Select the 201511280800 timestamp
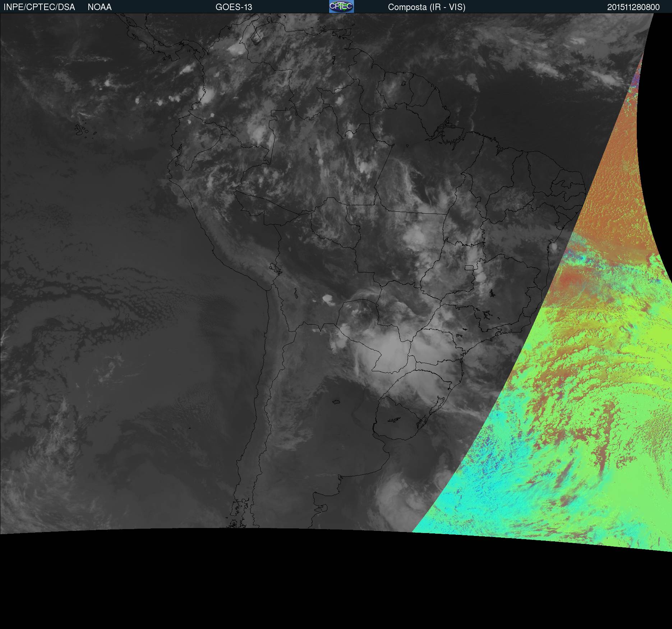 [x=633, y=7]
